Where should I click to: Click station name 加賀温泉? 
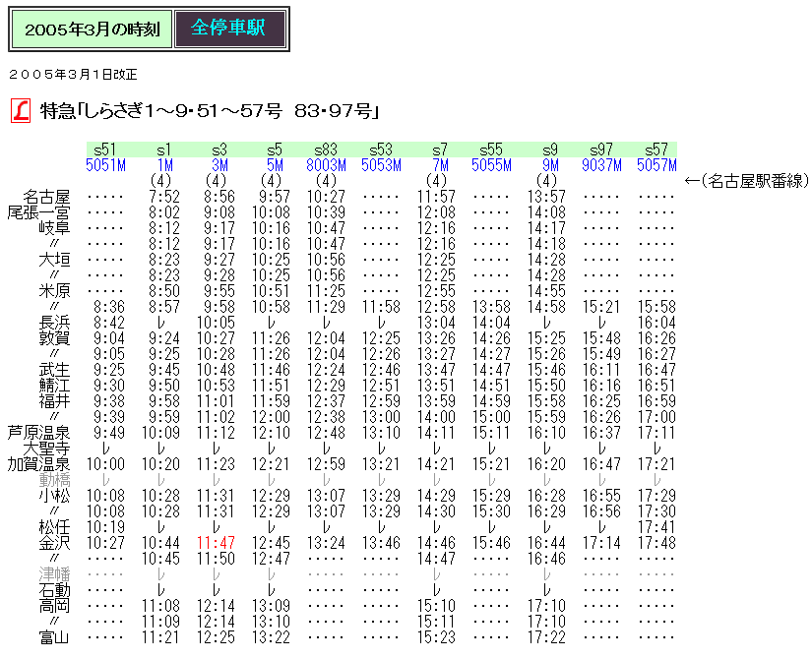click(x=38, y=464)
